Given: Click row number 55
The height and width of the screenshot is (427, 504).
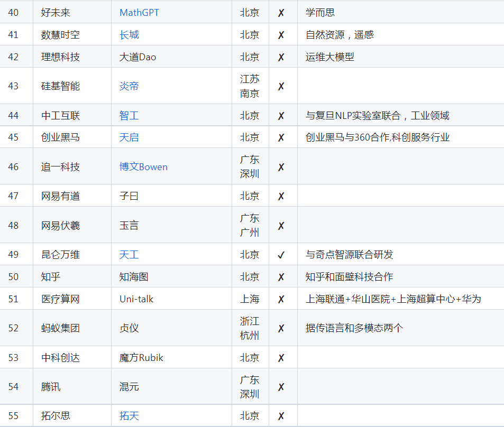Looking at the screenshot, I should point(13,416).
